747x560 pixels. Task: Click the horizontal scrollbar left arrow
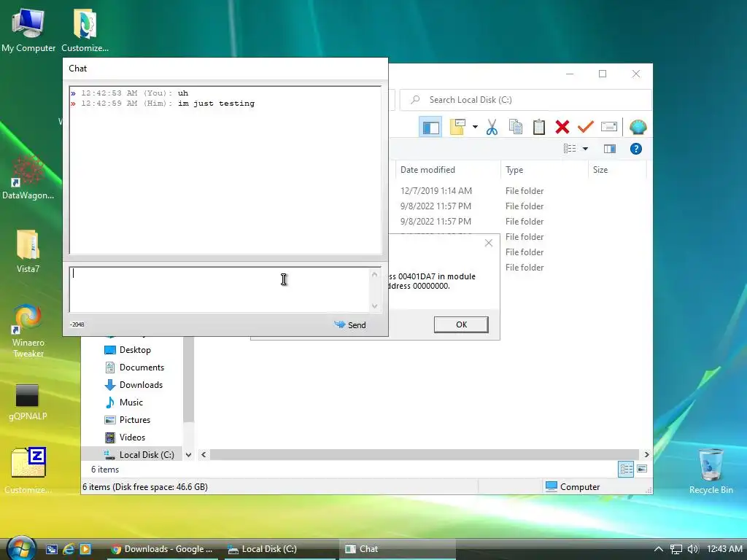click(x=204, y=455)
